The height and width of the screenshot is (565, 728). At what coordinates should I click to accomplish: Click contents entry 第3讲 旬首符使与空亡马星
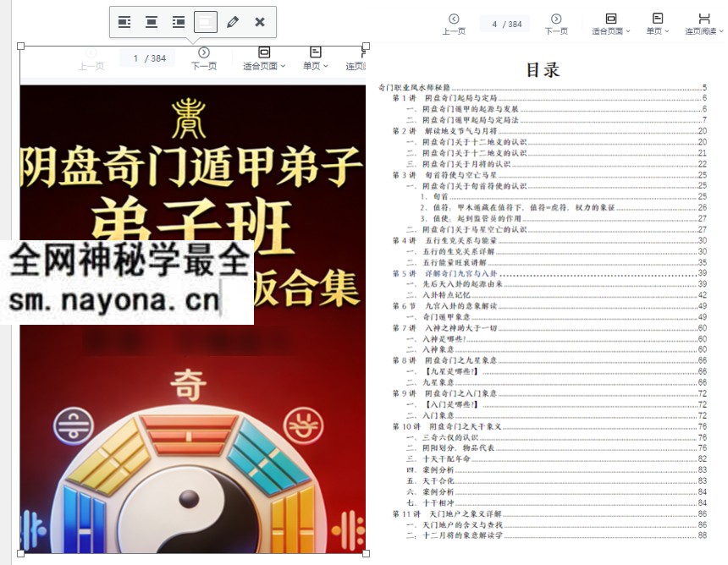click(549, 175)
